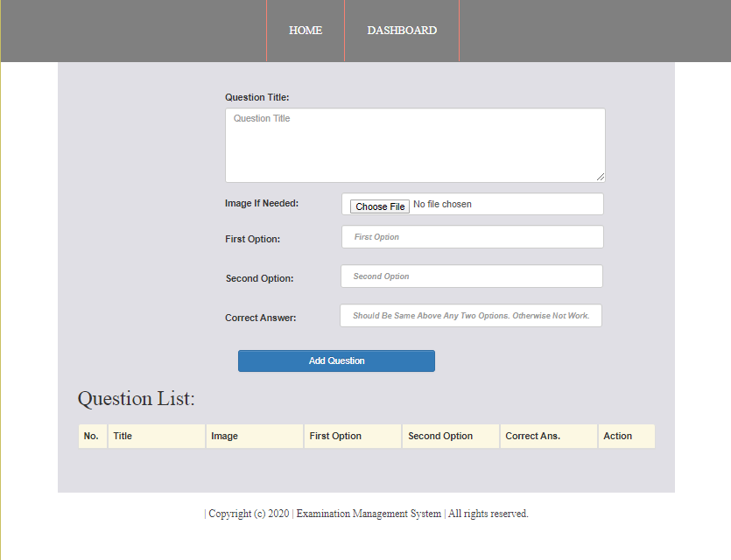Click the 'No.' table column header

(91, 436)
